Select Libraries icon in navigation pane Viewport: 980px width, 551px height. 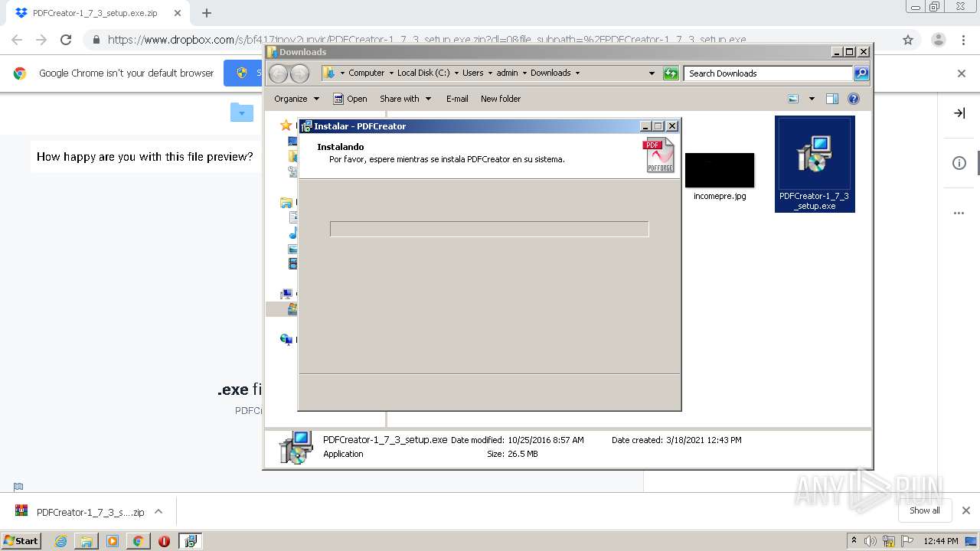coord(286,203)
